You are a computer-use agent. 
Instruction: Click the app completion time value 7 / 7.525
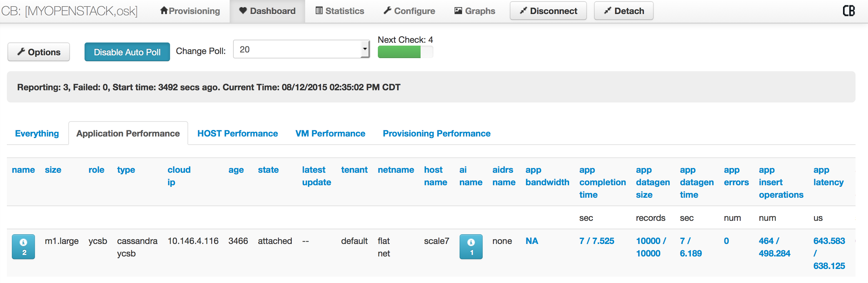(597, 241)
